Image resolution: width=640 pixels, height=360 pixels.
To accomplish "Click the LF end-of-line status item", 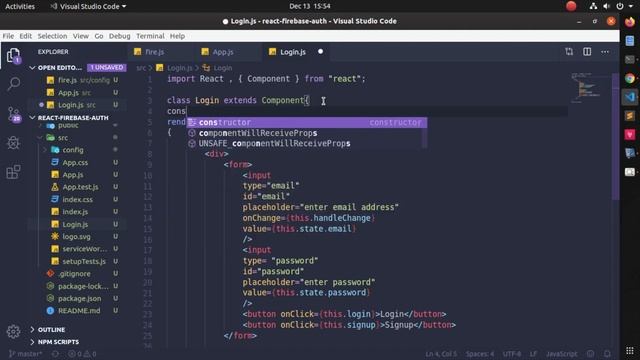I will pos(533,354).
